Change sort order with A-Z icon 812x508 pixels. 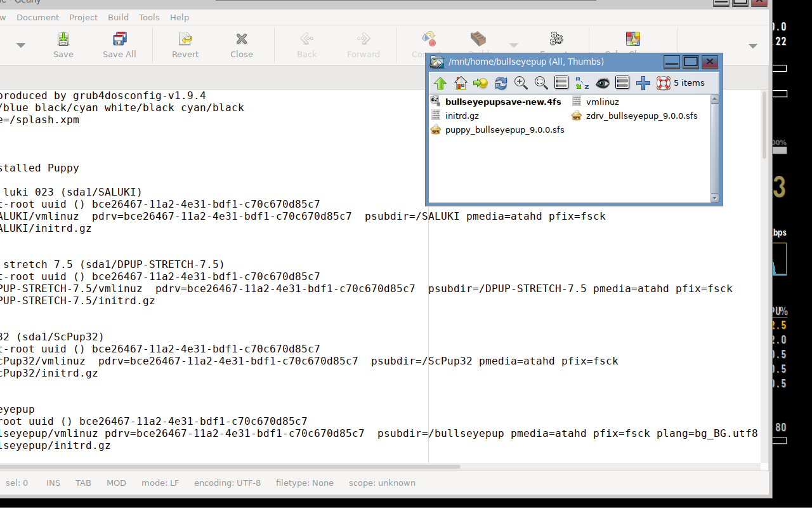point(582,83)
